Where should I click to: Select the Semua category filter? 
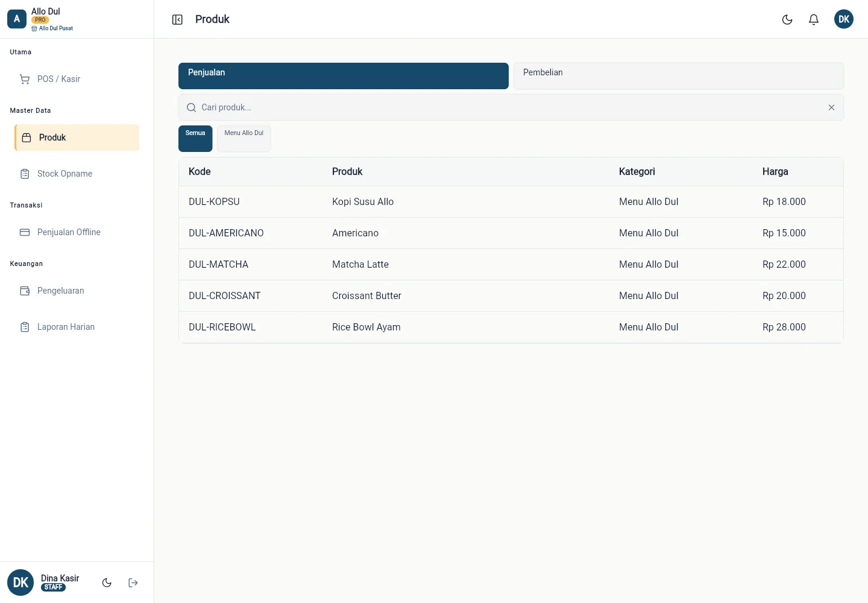pyautogui.click(x=195, y=139)
